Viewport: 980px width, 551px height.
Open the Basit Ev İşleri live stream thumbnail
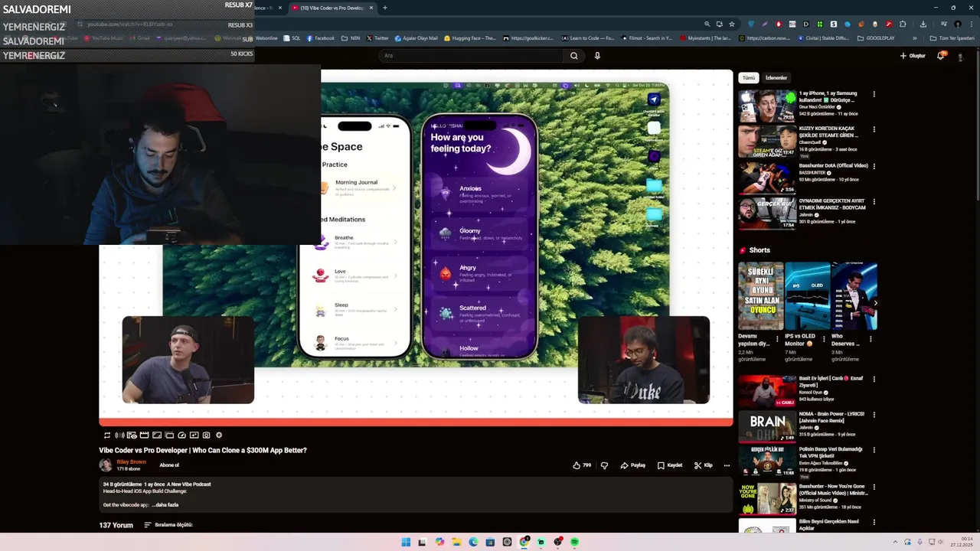tap(766, 391)
